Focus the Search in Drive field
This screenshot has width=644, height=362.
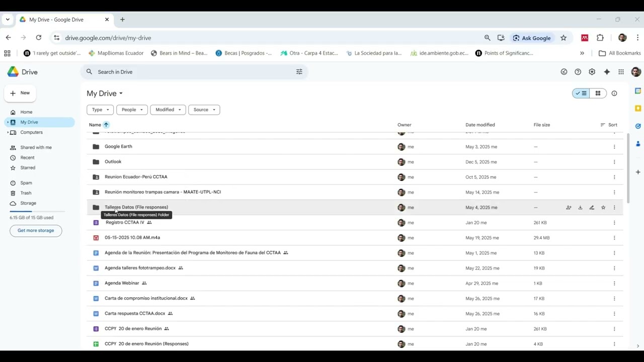(x=194, y=72)
